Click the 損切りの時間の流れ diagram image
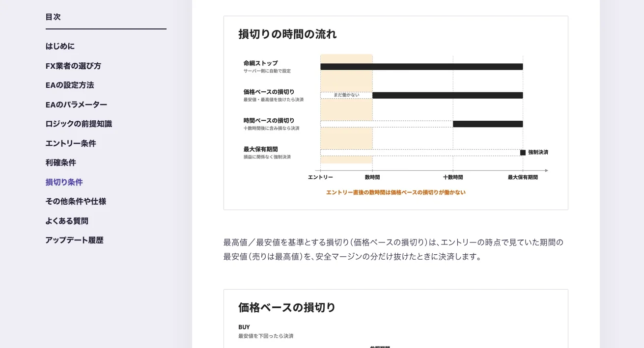 [x=396, y=113]
